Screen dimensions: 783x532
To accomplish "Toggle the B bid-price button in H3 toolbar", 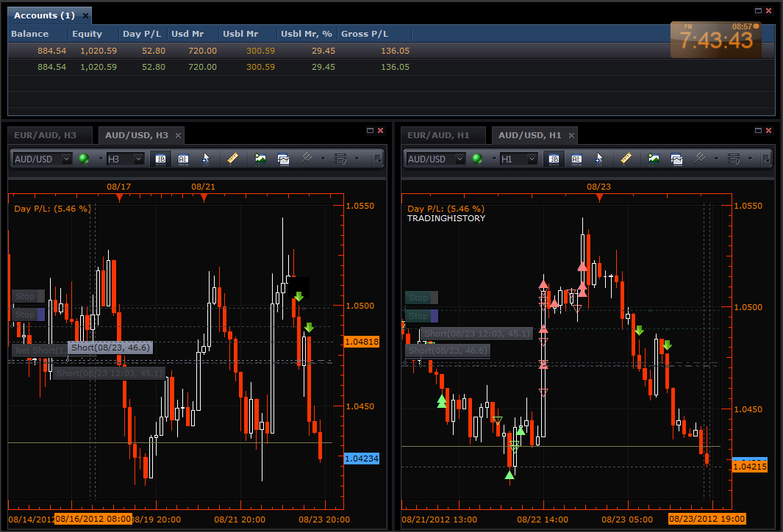I will (160, 158).
